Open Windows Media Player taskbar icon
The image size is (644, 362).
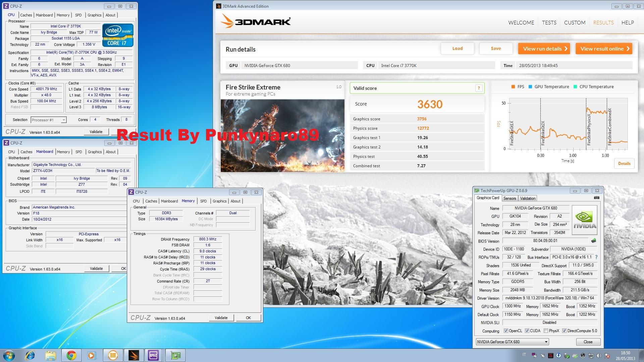point(92,355)
